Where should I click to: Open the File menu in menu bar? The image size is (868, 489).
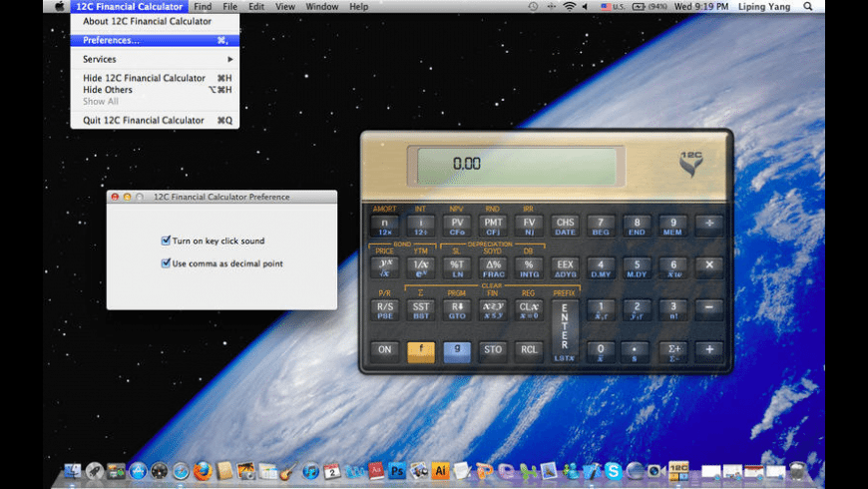(x=229, y=7)
